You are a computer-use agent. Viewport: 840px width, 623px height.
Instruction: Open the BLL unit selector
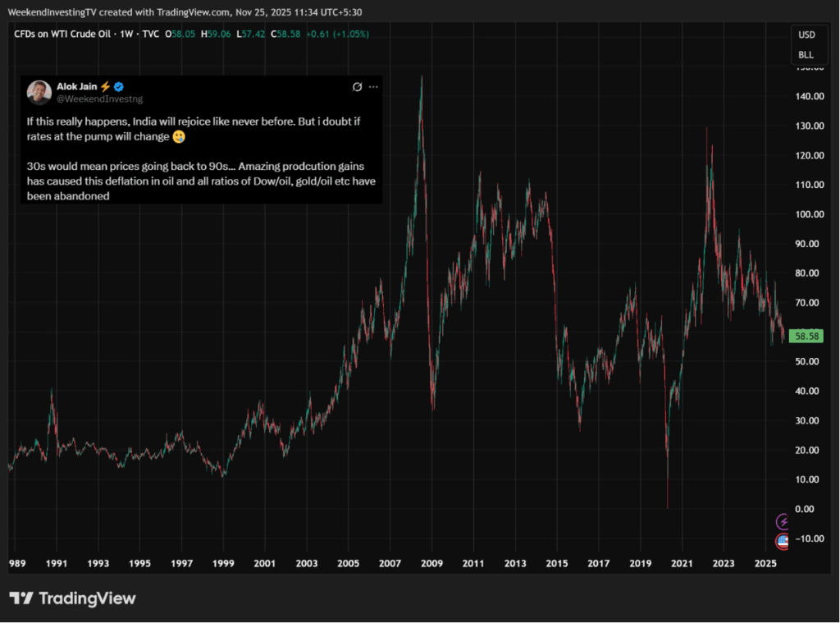[806, 55]
